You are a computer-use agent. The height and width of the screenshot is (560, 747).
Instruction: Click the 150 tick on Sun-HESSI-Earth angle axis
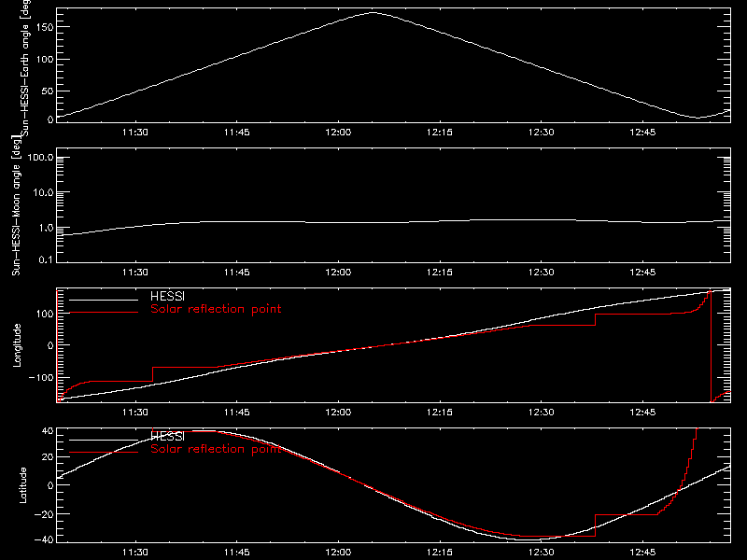coord(46,27)
